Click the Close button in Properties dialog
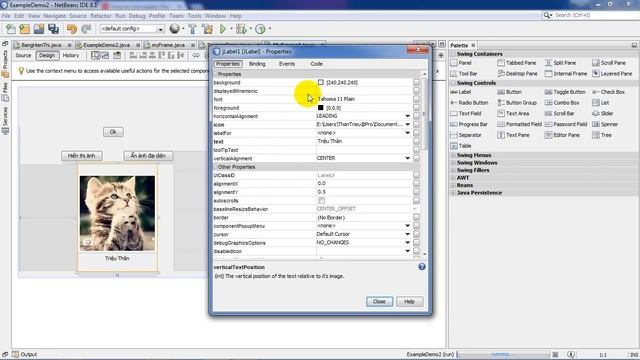The height and width of the screenshot is (360, 640). 379,302
